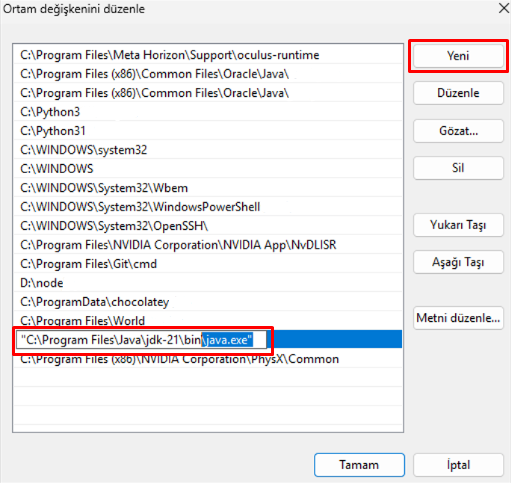The height and width of the screenshot is (483, 511).
Task: Select the D:\node entry
Action: point(208,283)
